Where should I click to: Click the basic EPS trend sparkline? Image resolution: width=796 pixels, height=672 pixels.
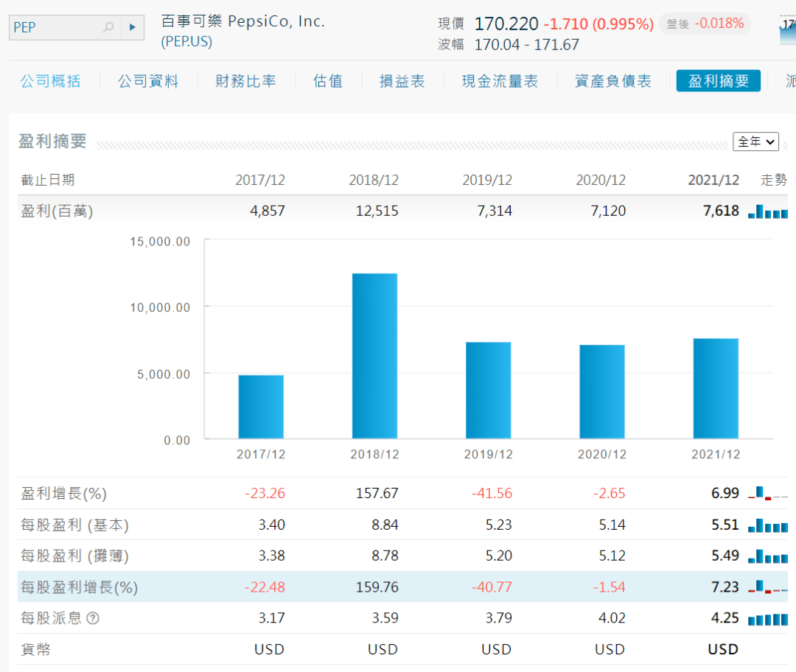point(768,525)
